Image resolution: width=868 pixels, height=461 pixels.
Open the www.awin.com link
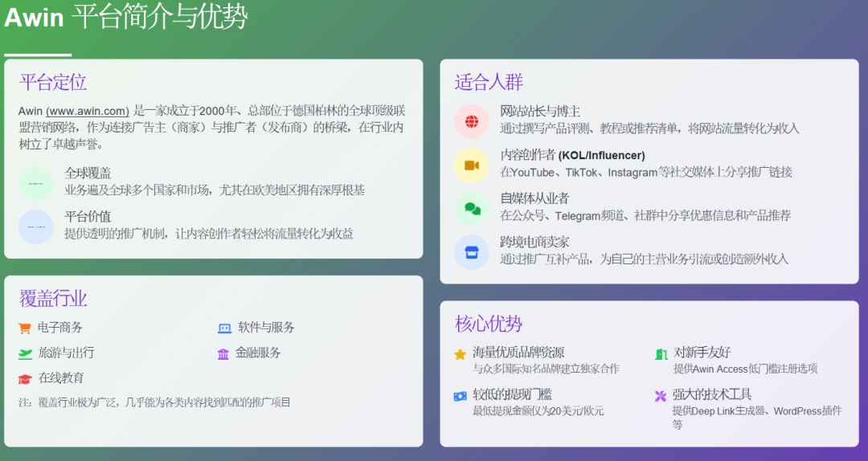click(x=88, y=111)
